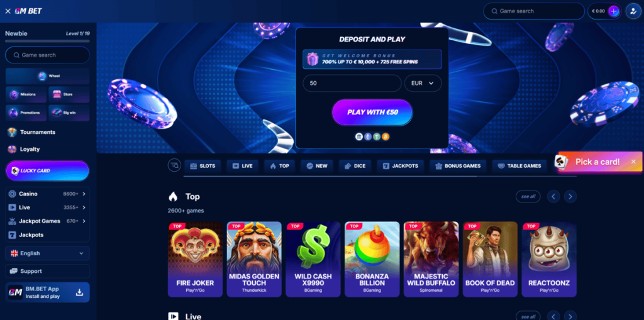Open the Big win tile
This screenshot has height=320, width=644.
click(69, 113)
